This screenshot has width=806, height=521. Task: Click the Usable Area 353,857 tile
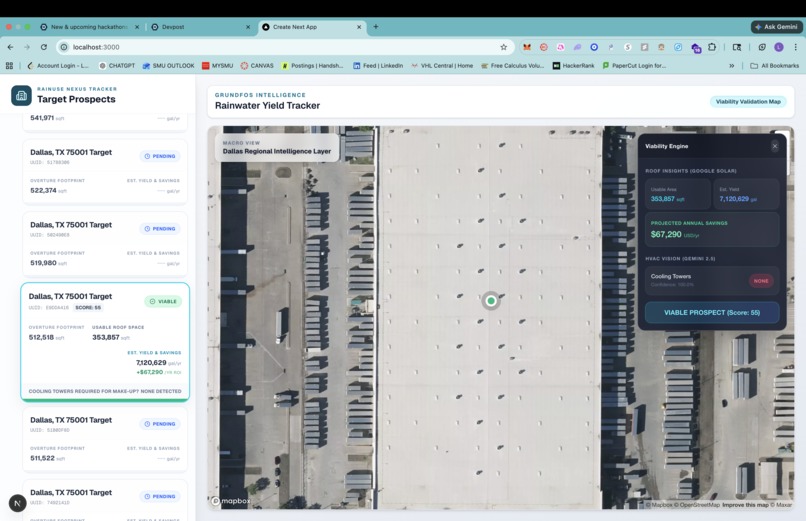[678, 194]
